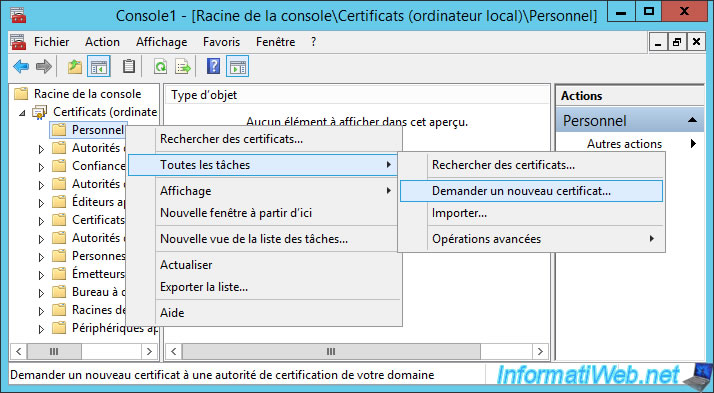Image resolution: width=714 pixels, height=393 pixels.
Task: Expand the Personnes tree node
Action: point(41,257)
